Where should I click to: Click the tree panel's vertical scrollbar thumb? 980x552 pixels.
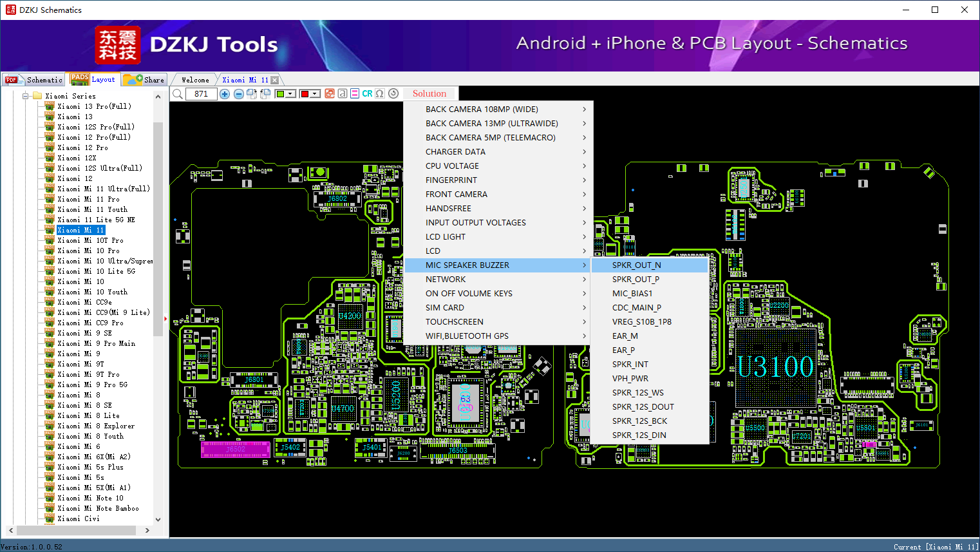coord(158,229)
